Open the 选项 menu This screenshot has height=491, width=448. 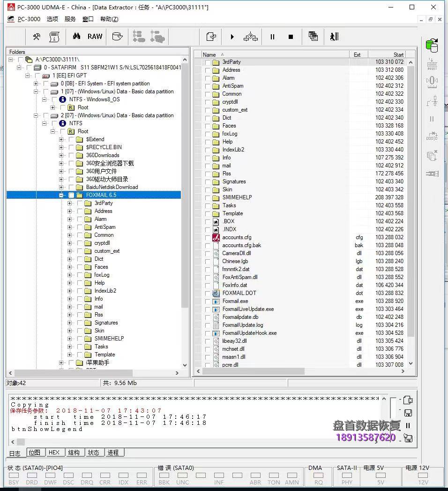pos(52,19)
